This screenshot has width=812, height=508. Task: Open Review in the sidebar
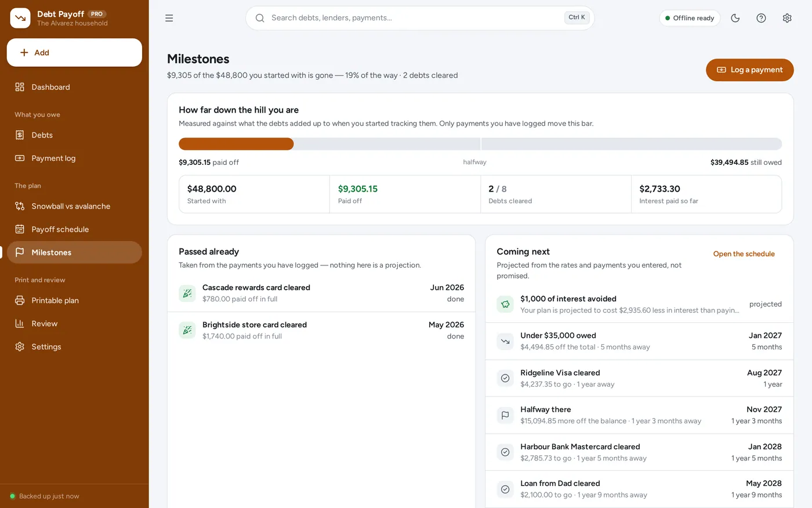(x=74, y=324)
